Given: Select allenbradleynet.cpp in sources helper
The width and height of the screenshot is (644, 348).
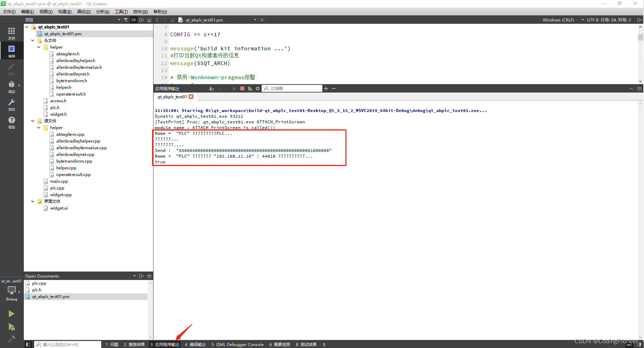Looking at the screenshot, I should [75, 154].
